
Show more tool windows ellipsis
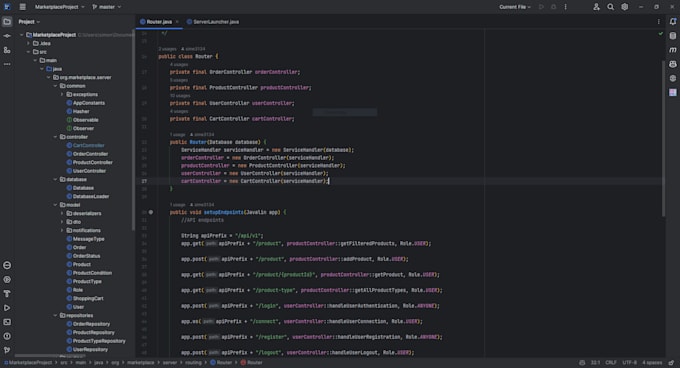click(x=7, y=64)
